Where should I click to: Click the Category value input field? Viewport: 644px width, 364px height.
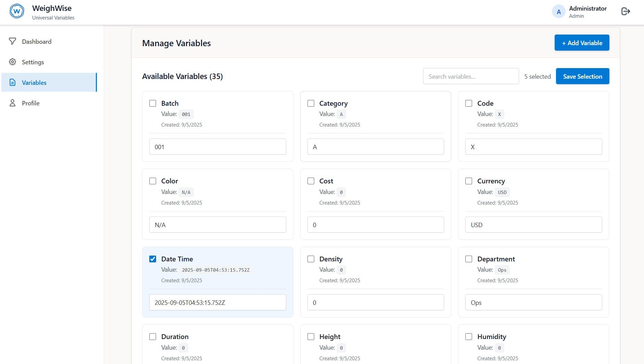tap(376, 147)
